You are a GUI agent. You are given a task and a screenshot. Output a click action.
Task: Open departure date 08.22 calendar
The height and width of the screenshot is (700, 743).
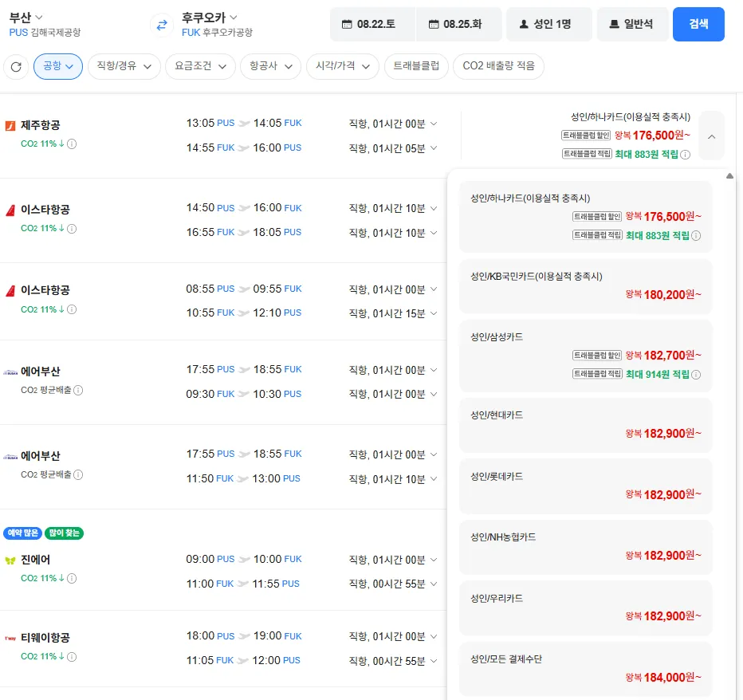pyautogui.click(x=372, y=24)
